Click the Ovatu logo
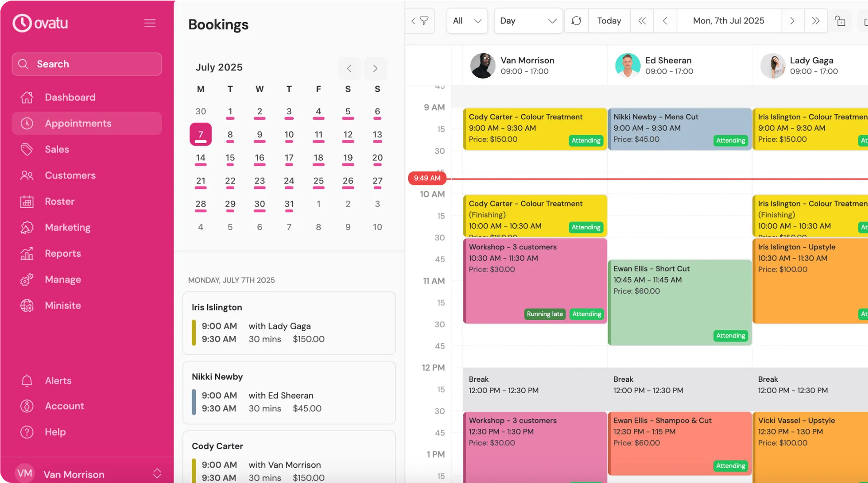This screenshot has width=868, height=483. click(40, 23)
